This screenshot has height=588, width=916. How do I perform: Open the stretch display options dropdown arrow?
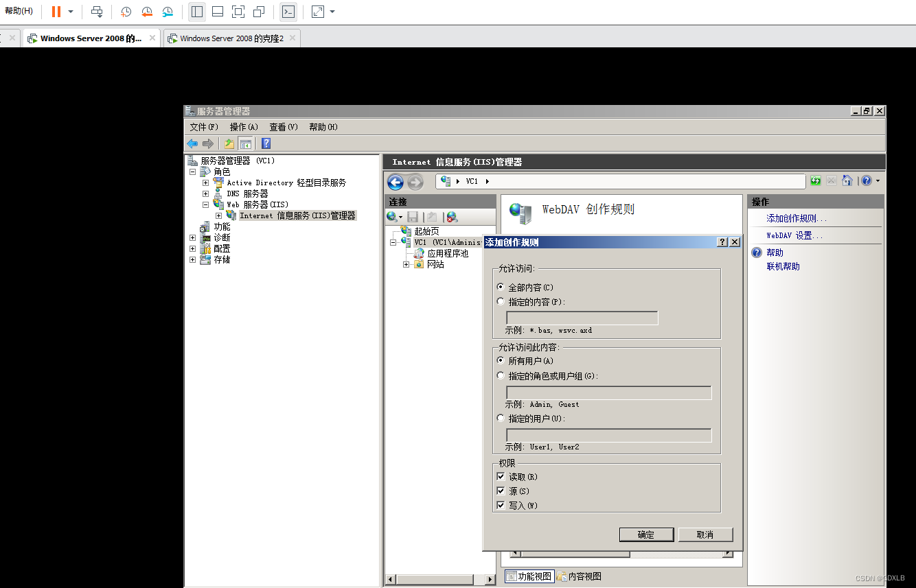332,12
